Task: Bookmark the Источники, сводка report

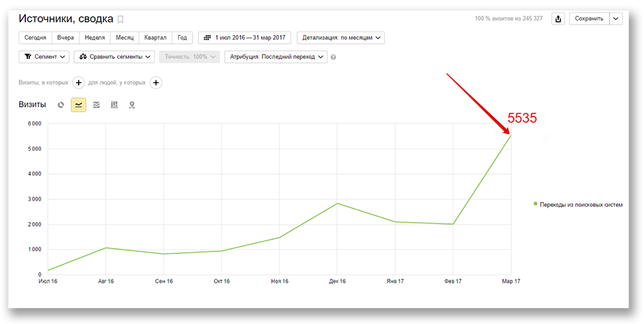Action: coord(121,19)
